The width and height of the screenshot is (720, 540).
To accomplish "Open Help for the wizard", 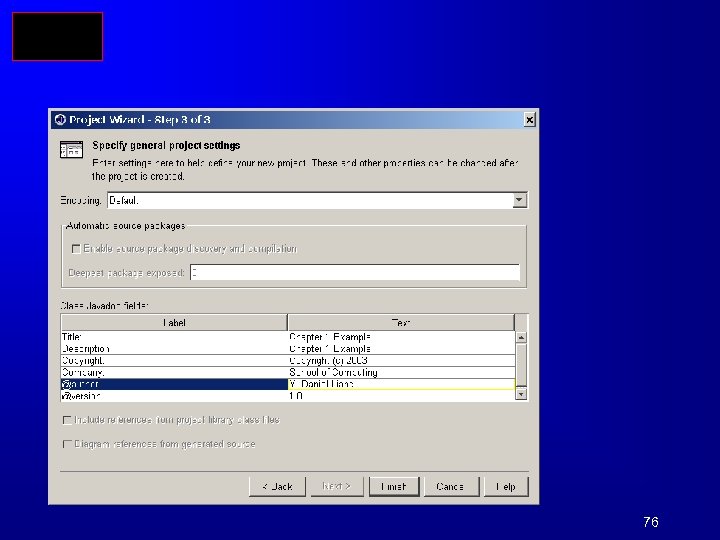I will point(506,487).
